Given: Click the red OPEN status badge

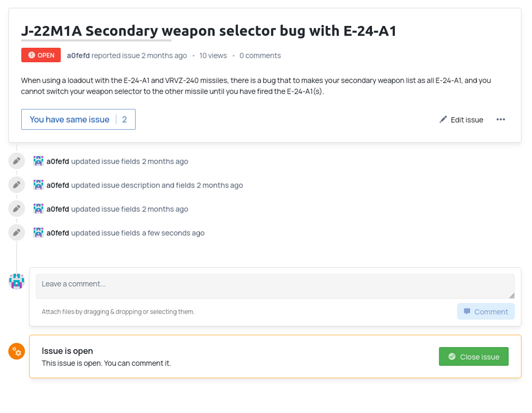Looking at the screenshot, I should (x=41, y=55).
